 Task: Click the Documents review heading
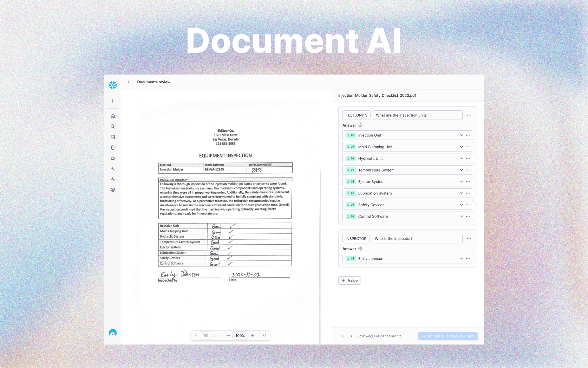pyautogui.click(x=154, y=82)
